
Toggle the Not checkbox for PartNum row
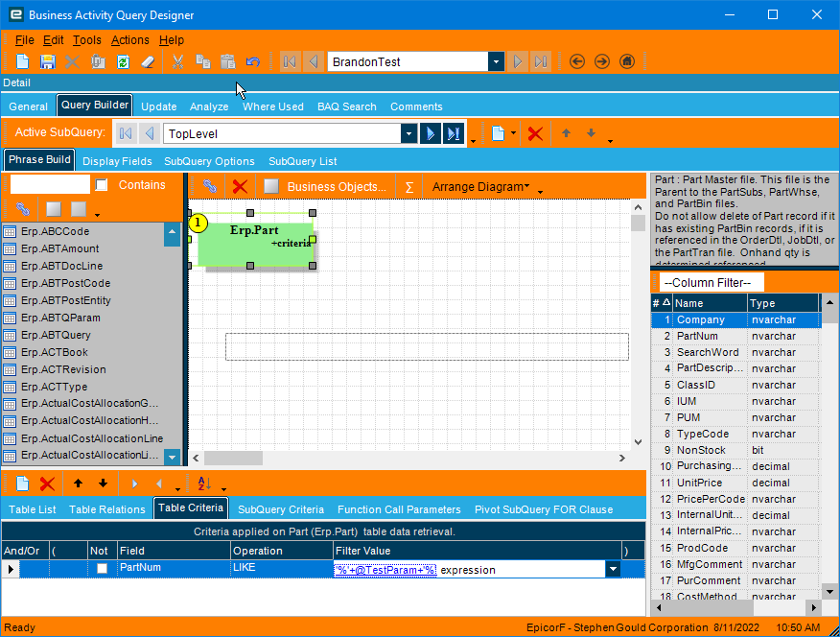[102, 569]
